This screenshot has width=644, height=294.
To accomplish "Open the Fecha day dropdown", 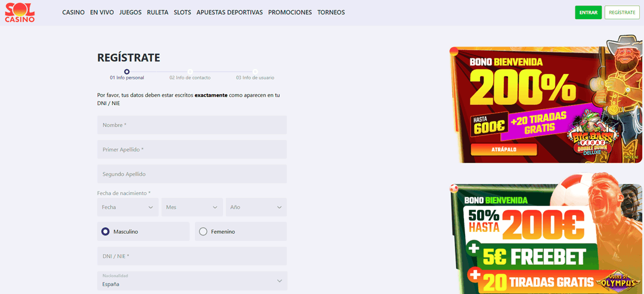I will pyautogui.click(x=128, y=208).
